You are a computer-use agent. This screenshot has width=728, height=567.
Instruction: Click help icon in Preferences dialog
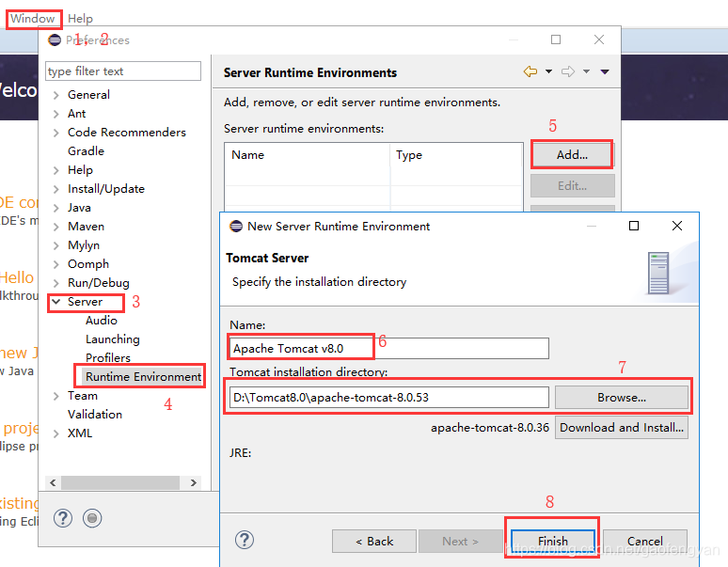[63, 518]
